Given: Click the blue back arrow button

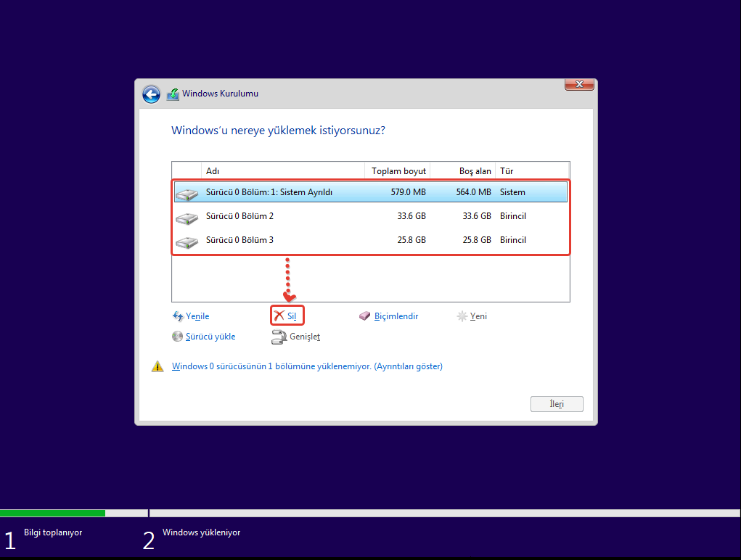Looking at the screenshot, I should pyautogui.click(x=151, y=94).
